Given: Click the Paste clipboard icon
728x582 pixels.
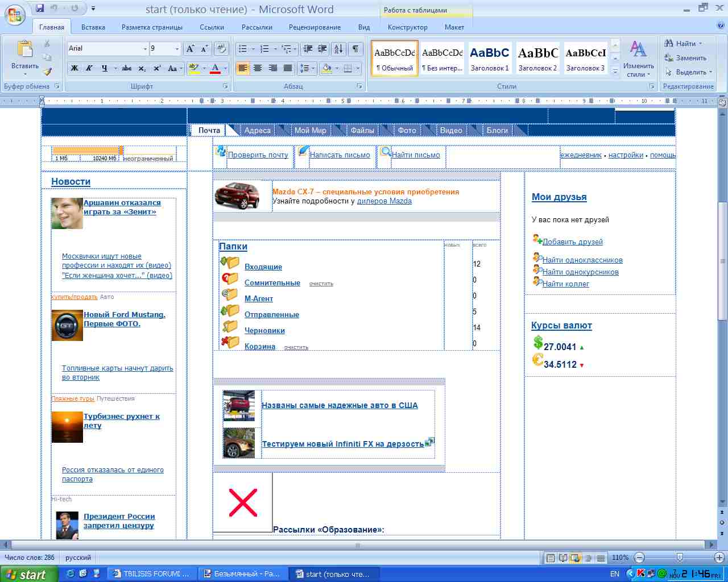Looking at the screenshot, I should [x=25, y=49].
